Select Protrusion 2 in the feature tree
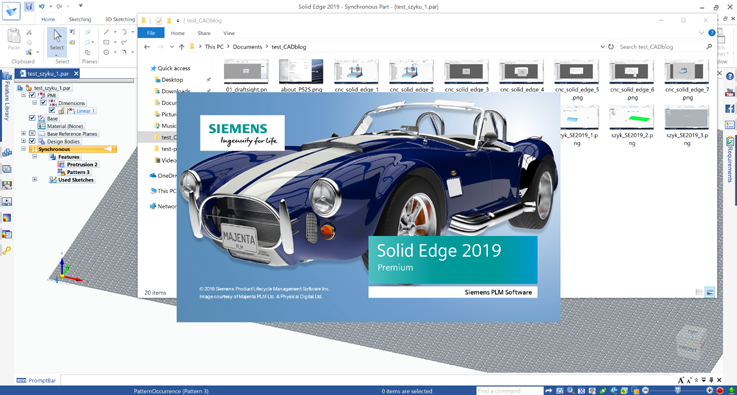 (82, 164)
